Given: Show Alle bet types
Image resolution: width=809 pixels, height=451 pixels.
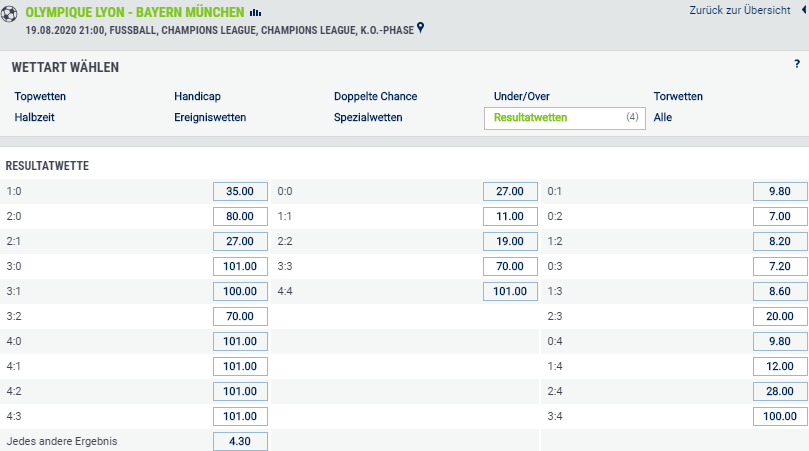Looking at the screenshot, I should [662, 118].
